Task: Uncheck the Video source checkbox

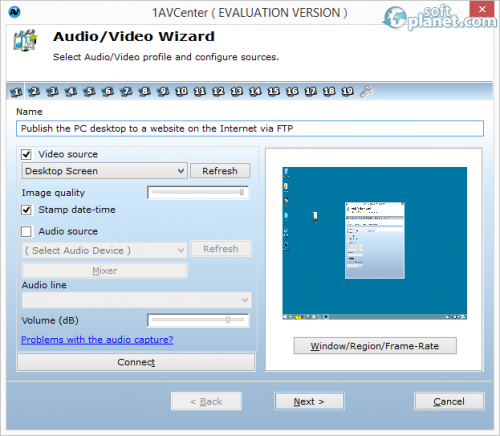Action: (26, 154)
